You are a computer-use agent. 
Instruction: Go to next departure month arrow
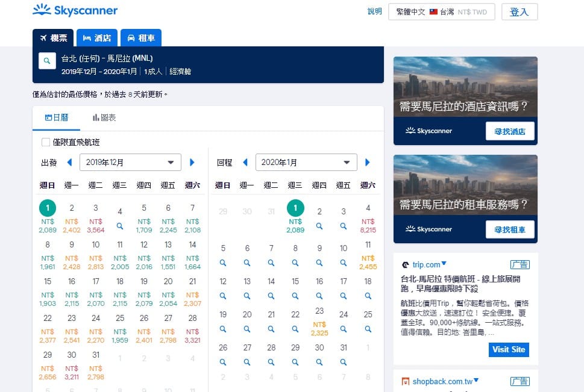pyautogui.click(x=192, y=163)
